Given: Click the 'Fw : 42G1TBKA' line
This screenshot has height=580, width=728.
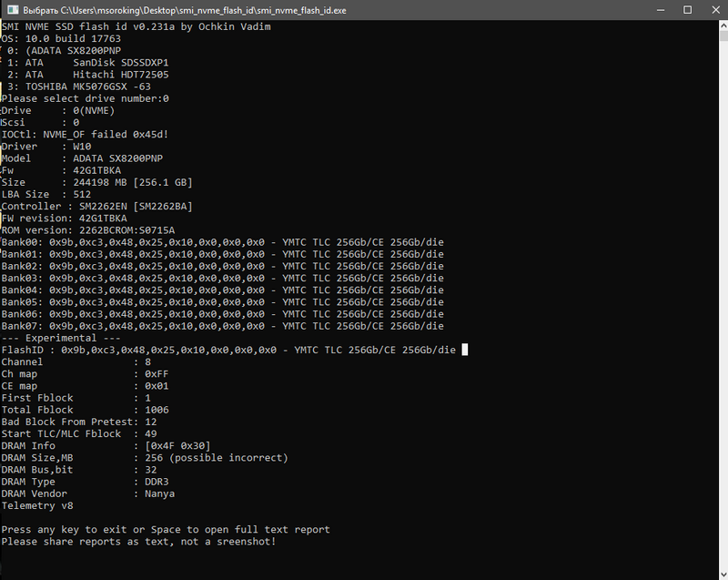Looking at the screenshot, I should tap(61, 170).
